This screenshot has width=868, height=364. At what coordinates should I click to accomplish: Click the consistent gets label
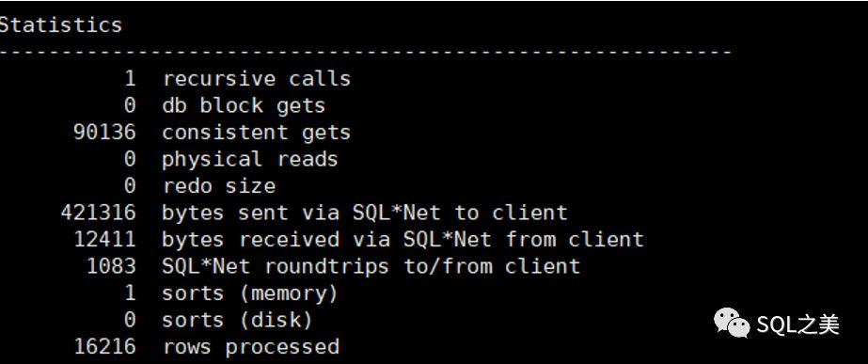tap(257, 133)
